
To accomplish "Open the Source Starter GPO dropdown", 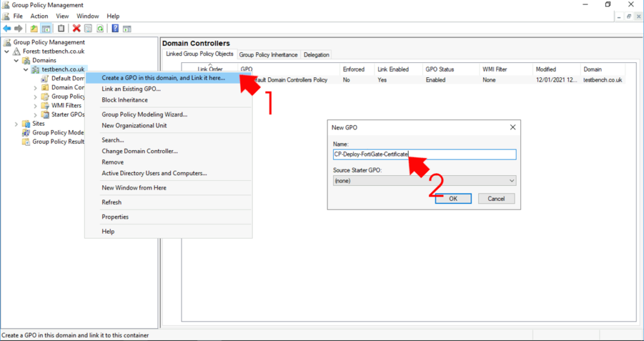I will 424,181.
